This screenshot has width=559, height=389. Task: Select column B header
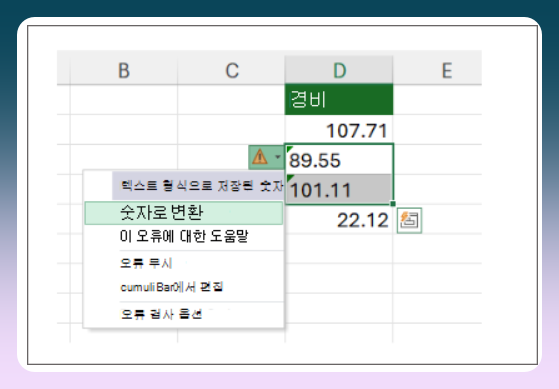coord(124,70)
